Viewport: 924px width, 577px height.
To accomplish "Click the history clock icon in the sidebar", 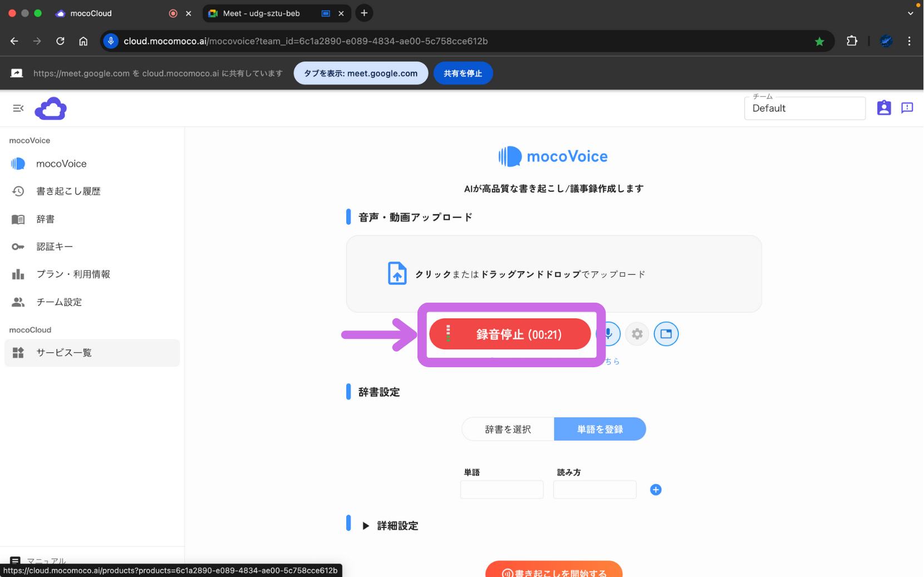I will 18,191.
